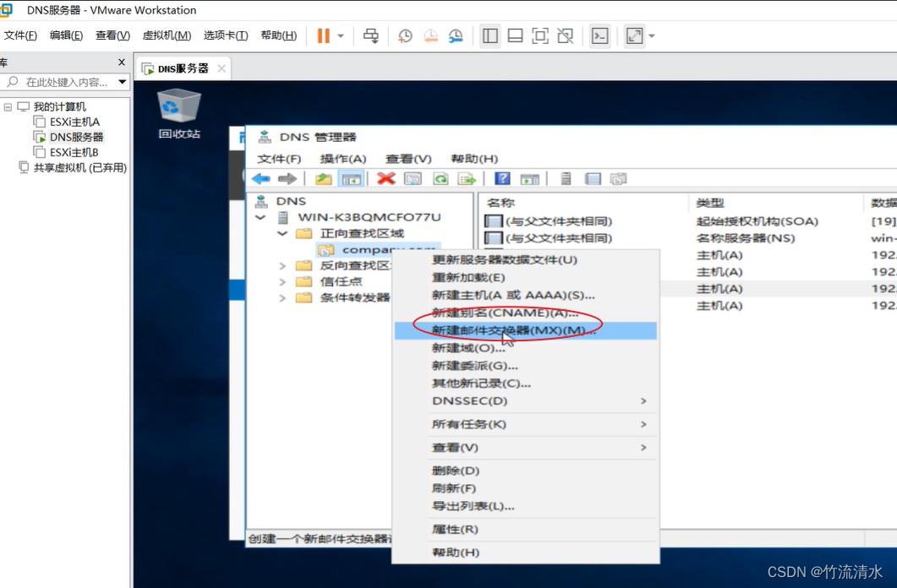This screenshot has height=588, width=897.
Task: Click the green refresh toolbar icon
Action: point(440,179)
